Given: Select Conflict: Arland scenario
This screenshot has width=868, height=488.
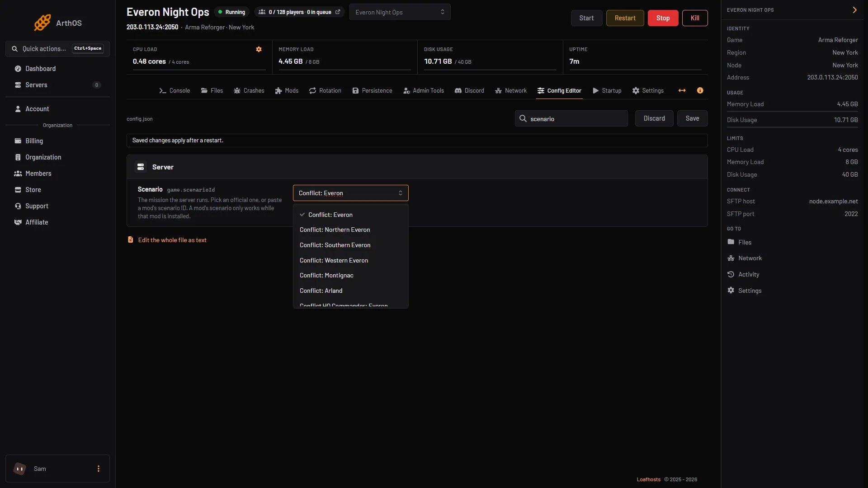Looking at the screenshot, I should [351, 291].
